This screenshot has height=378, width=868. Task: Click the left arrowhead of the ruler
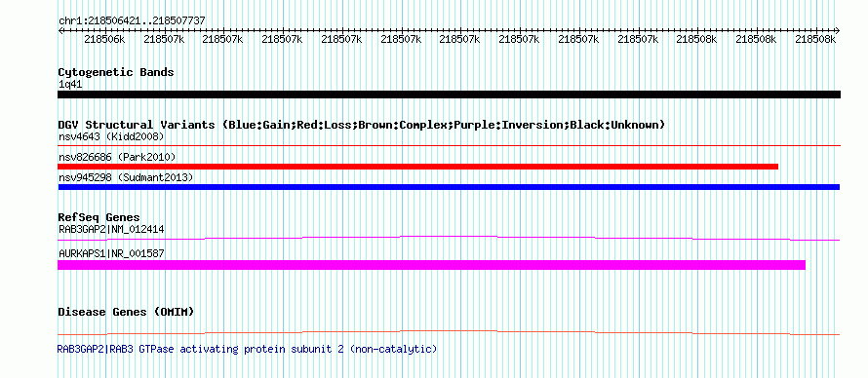tap(60, 30)
